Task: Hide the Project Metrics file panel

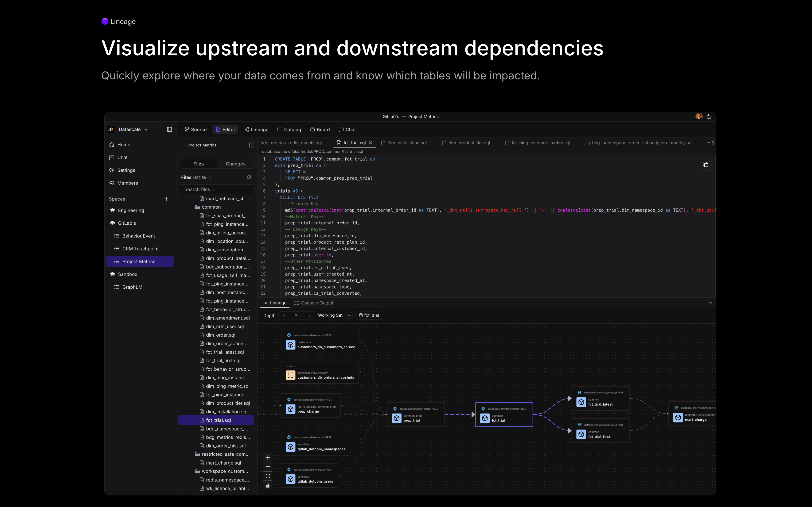Action: 252,145
